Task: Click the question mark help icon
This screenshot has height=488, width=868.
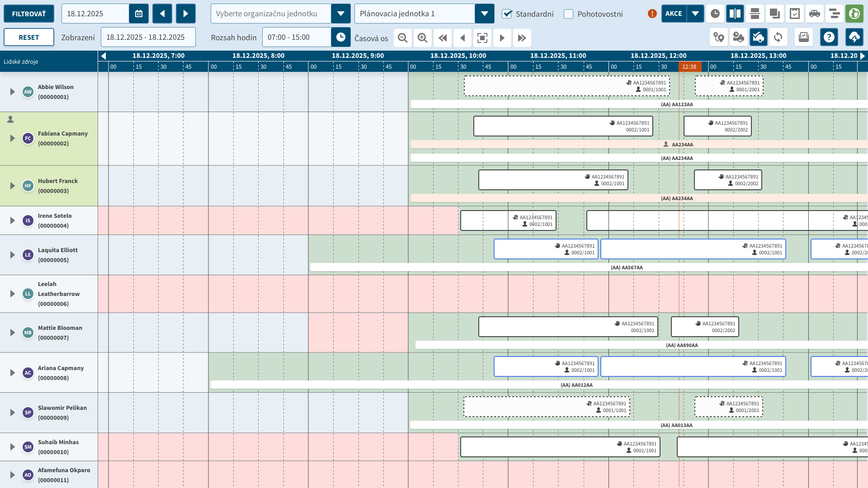Action: pyautogui.click(x=829, y=38)
